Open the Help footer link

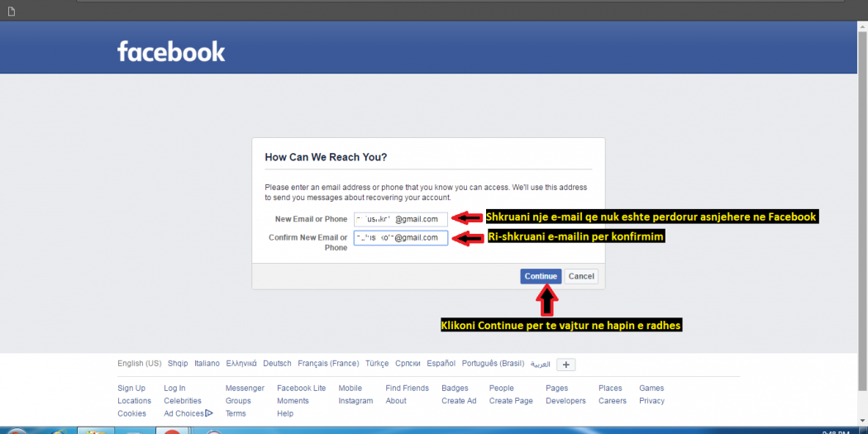(x=285, y=413)
